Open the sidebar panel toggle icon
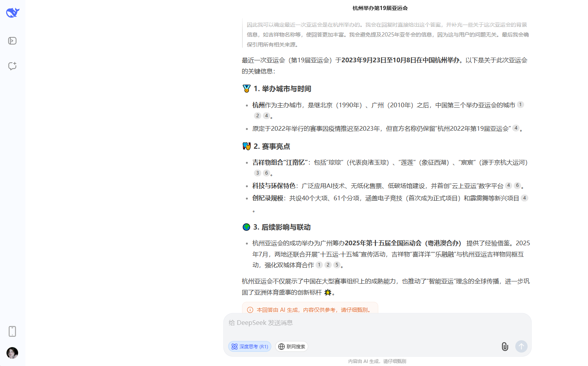This screenshot has height=366, width=588. pos(12,41)
